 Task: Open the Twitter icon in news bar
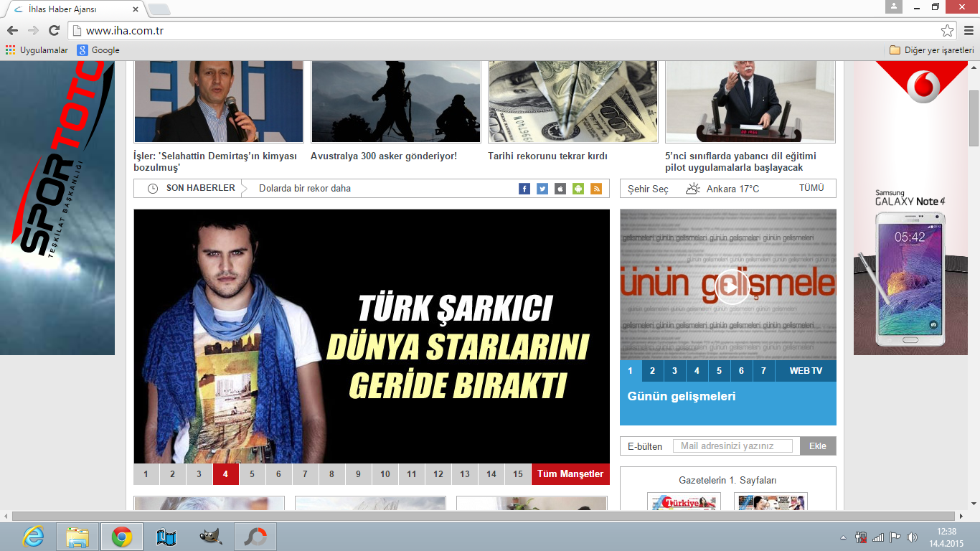point(542,189)
